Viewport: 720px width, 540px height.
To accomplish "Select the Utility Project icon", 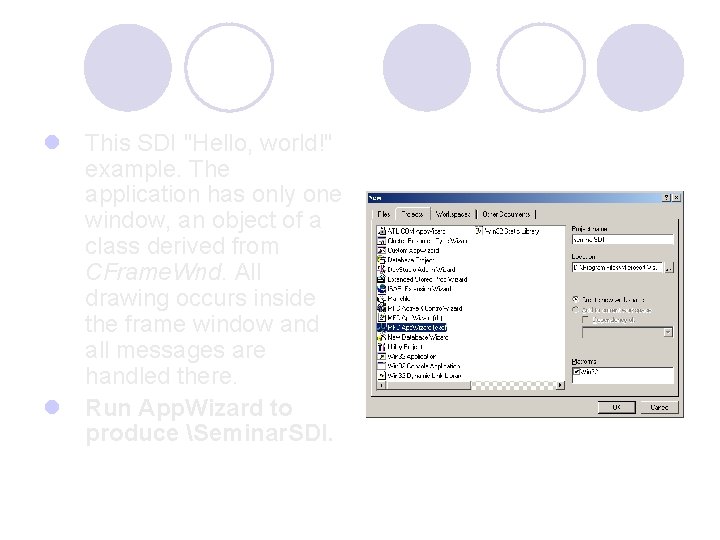I will (381, 347).
